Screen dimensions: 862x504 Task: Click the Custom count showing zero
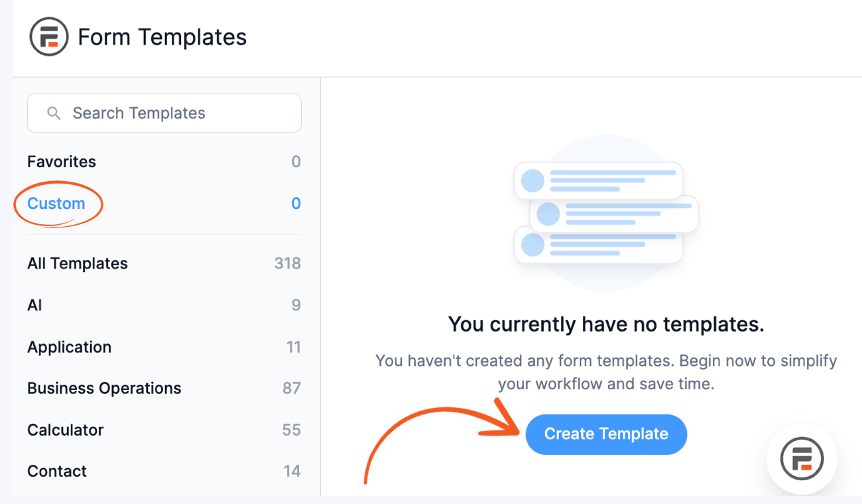pyautogui.click(x=296, y=203)
